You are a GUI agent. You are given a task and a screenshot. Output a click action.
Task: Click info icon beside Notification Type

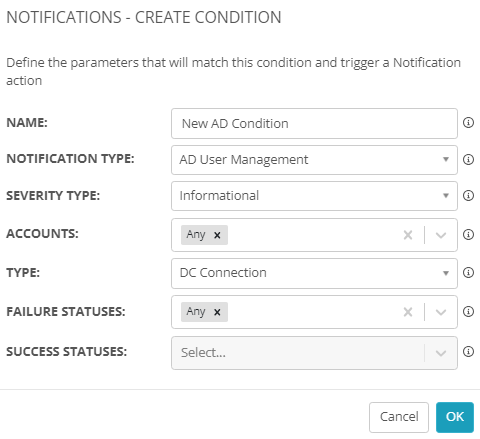[468, 159]
